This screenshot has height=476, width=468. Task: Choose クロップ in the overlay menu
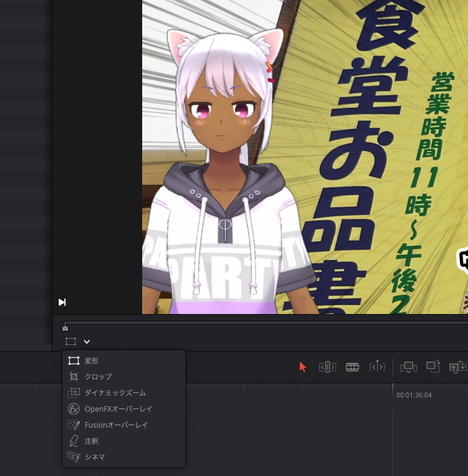(x=98, y=376)
